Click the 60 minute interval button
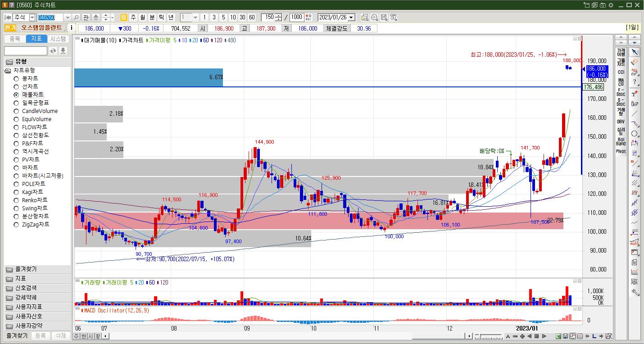 (252, 17)
